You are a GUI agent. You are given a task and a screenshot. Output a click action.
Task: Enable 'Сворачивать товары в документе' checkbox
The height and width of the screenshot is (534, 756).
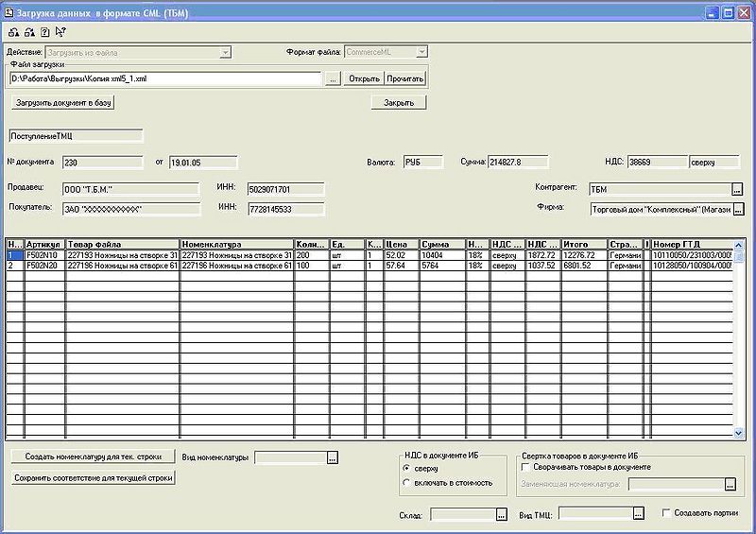point(525,467)
